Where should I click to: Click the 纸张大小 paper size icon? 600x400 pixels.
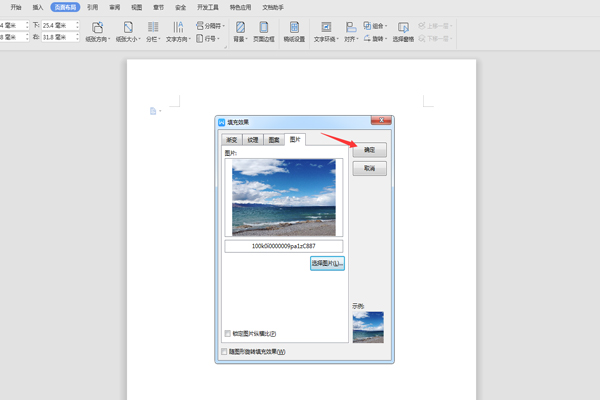coord(127,27)
